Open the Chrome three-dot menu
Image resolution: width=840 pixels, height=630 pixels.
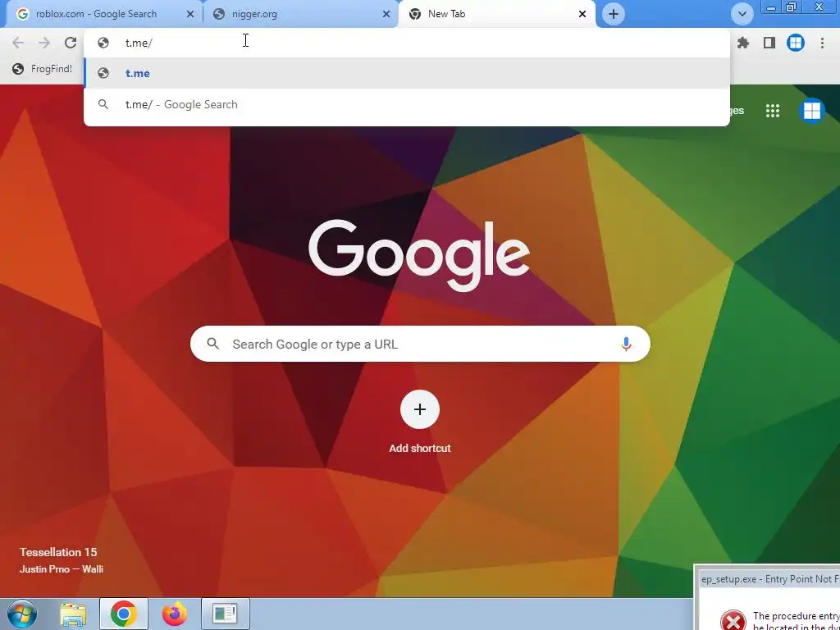click(822, 43)
